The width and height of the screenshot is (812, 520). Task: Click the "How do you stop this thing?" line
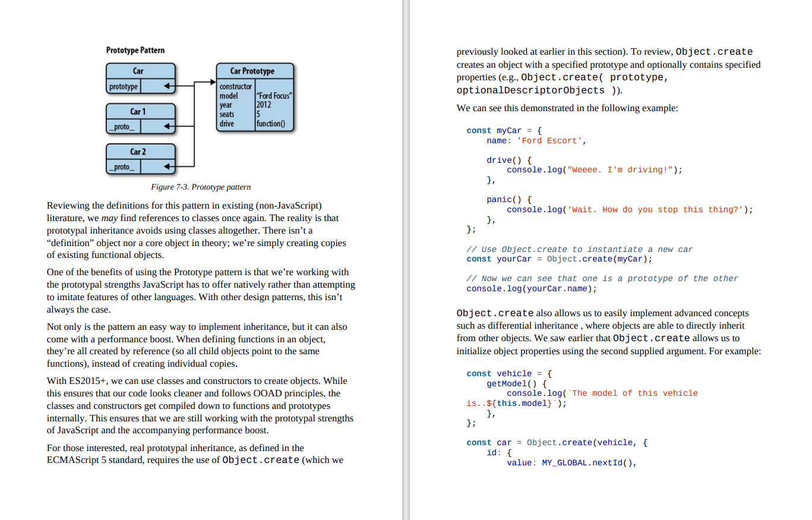(x=630, y=209)
